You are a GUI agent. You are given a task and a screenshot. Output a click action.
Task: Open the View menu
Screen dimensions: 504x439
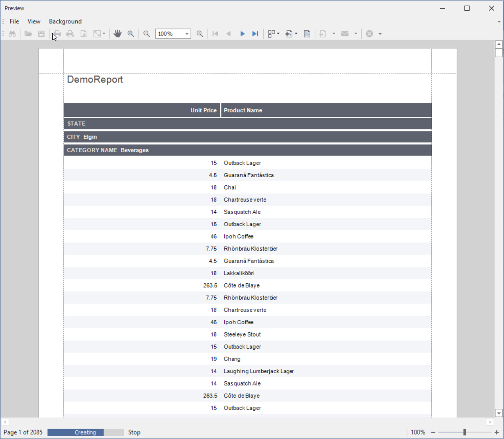click(x=34, y=21)
